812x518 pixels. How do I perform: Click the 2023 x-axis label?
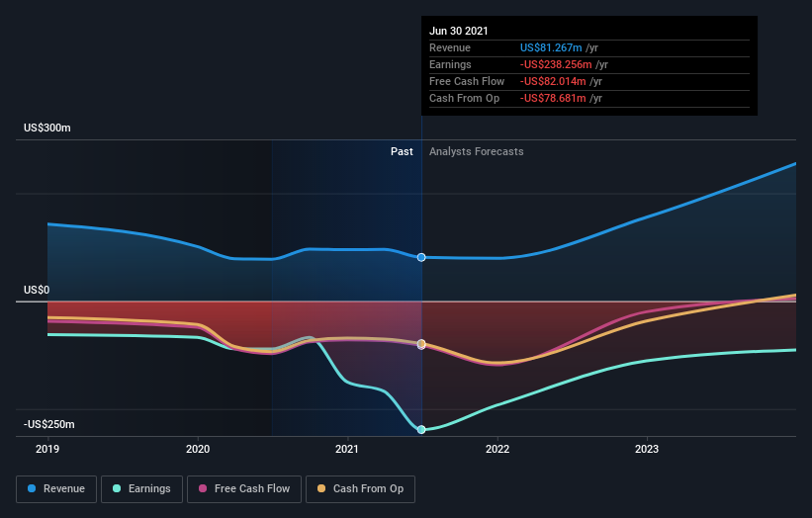pos(647,449)
